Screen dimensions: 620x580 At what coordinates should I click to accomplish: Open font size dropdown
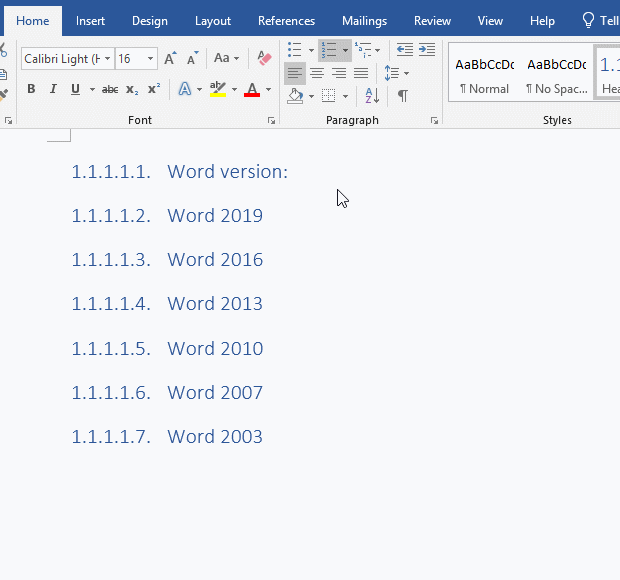click(x=151, y=59)
